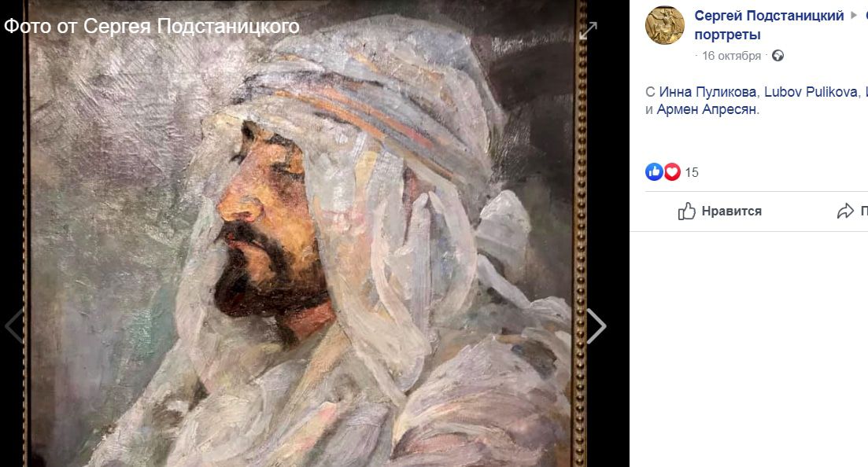Go to the next photo arrow
Screen dimensions: 868x467
[x=597, y=326]
